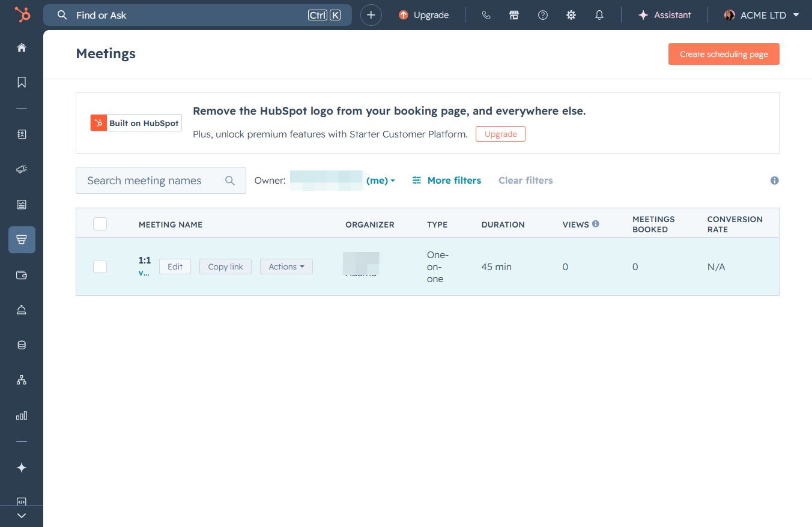Screen dimensions: 812x527
Task: Click the One-on-one type cell
Action: point(438,267)
